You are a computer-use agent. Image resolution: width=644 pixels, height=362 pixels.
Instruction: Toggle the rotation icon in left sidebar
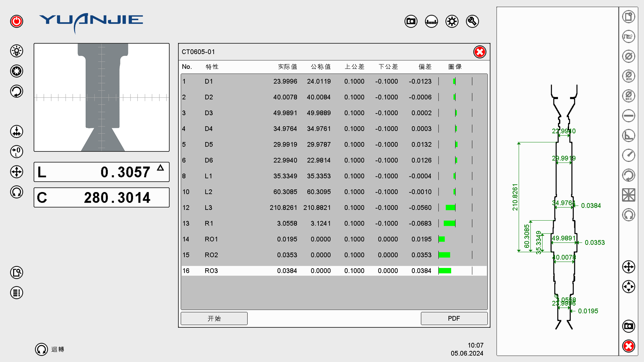[17, 91]
